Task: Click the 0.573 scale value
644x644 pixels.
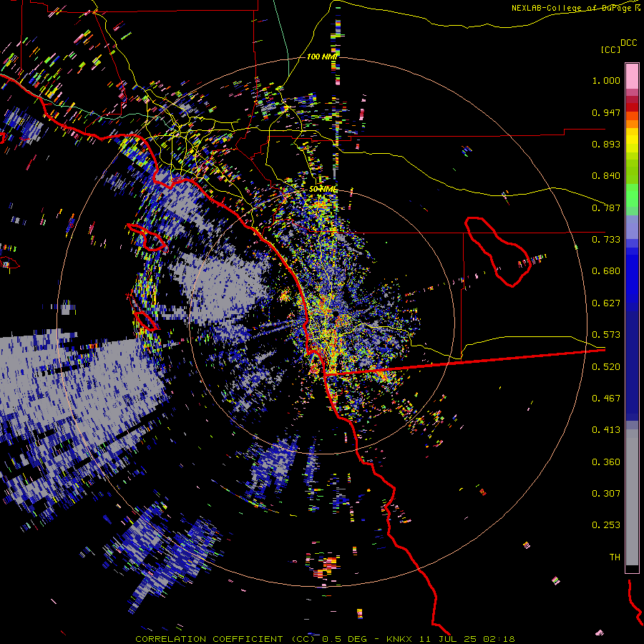Action: tap(606, 335)
